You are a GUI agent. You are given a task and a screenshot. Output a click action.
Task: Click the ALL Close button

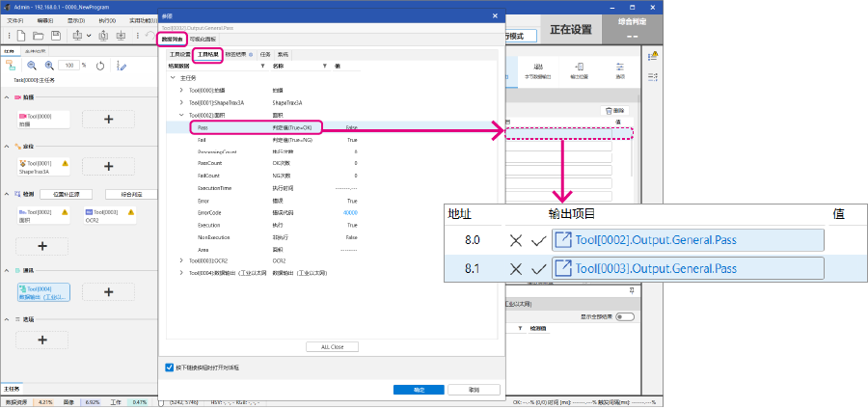pos(331,346)
